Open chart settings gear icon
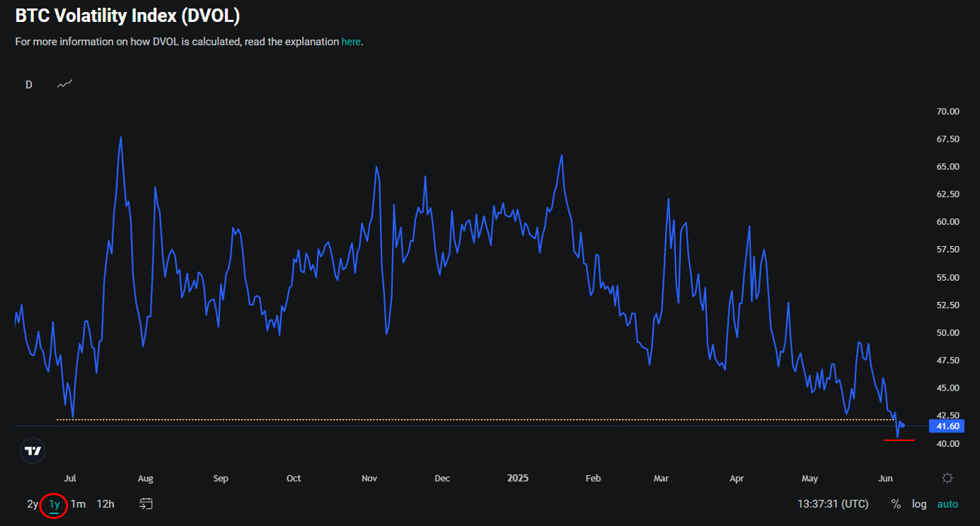Image resolution: width=980 pixels, height=526 pixels. (x=947, y=478)
